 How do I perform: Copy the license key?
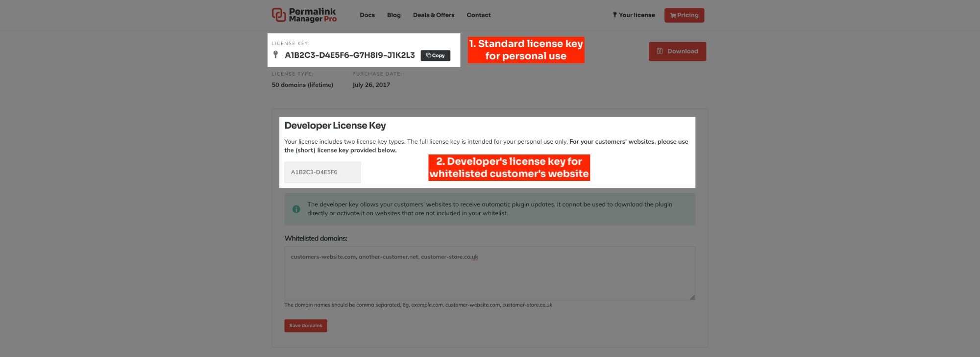click(435, 55)
